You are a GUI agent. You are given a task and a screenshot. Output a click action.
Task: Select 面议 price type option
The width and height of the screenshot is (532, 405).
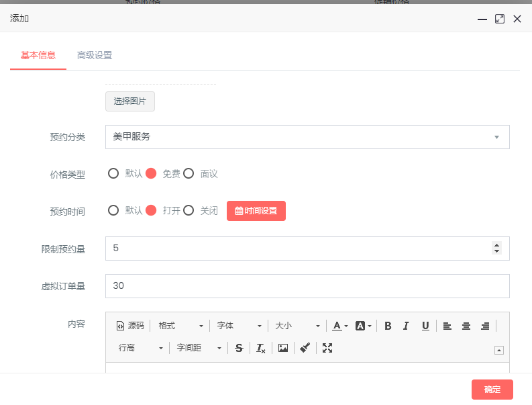point(189,173)
